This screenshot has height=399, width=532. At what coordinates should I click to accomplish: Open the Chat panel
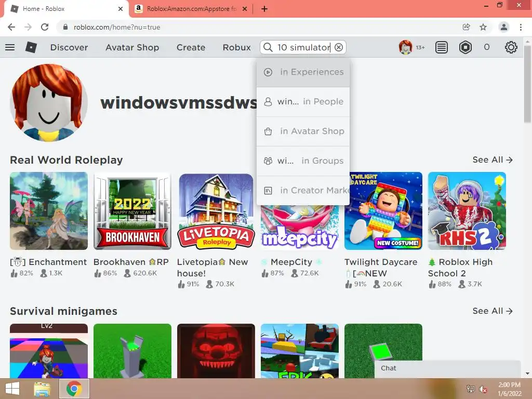pyautogui.click(x=447, y=368)
